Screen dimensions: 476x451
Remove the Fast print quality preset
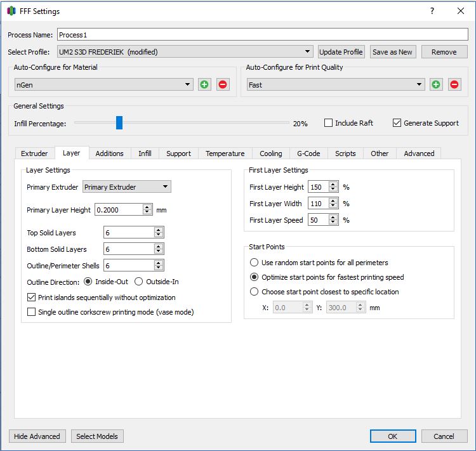[x=454, y=84]
